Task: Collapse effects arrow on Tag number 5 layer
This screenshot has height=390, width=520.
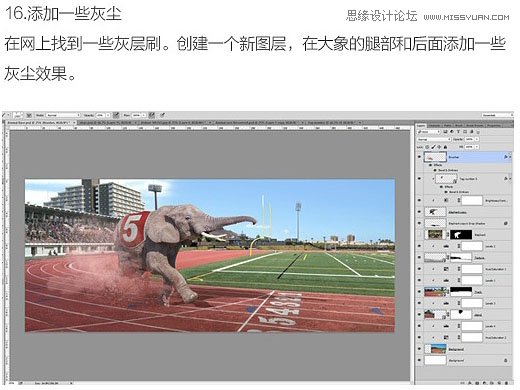Action: (x=509, y=179)
